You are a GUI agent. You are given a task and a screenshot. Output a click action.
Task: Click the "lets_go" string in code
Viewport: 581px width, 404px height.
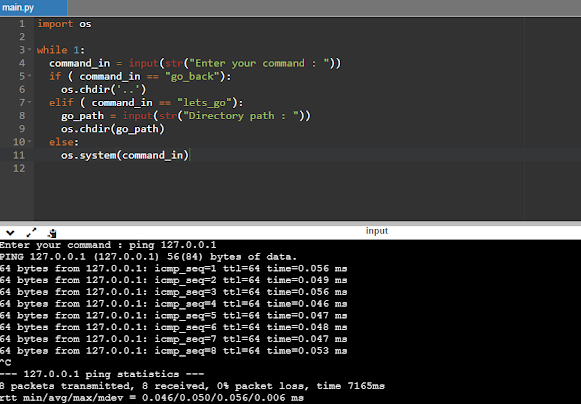pyautogui.click(x=205, y=103)
